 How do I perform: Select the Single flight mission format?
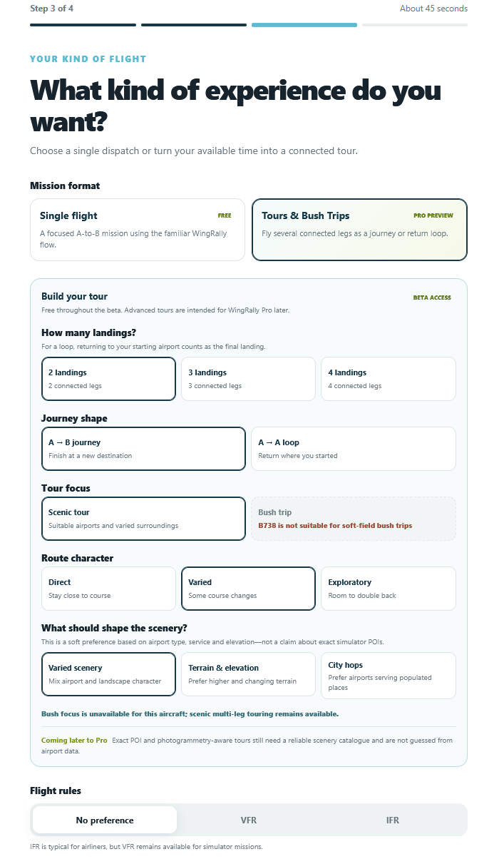138,230
